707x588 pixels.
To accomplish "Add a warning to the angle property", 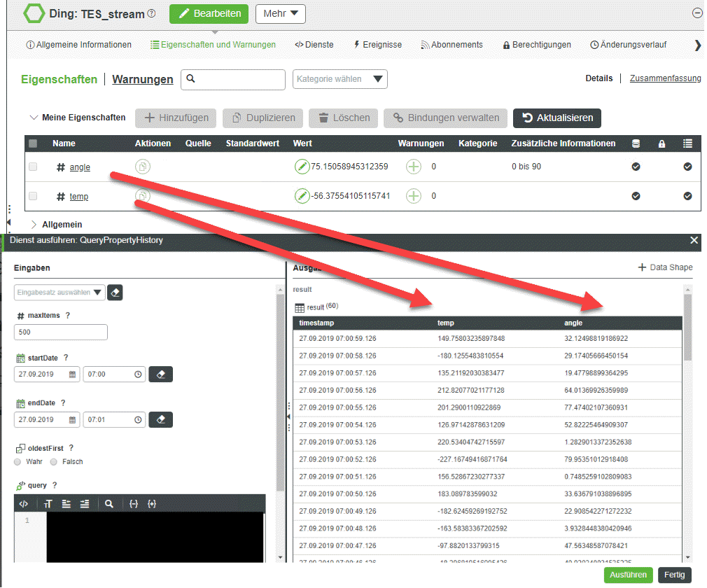I will 413,167.
